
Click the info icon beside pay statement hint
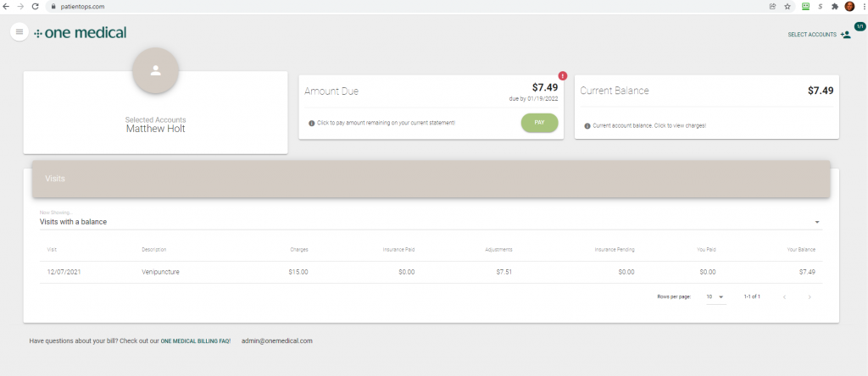coord(312,123)
